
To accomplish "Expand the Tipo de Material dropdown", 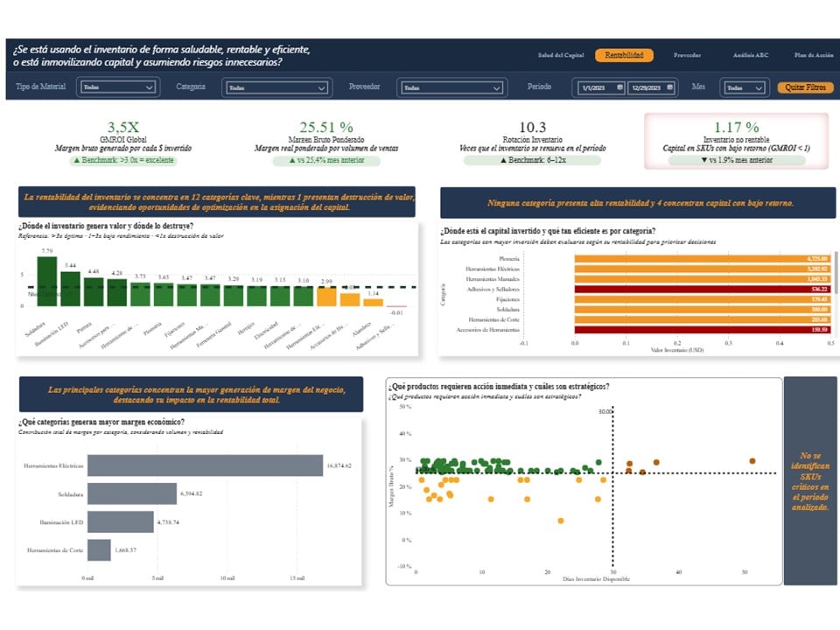I will pyautogui.click(x=118, y=87).
